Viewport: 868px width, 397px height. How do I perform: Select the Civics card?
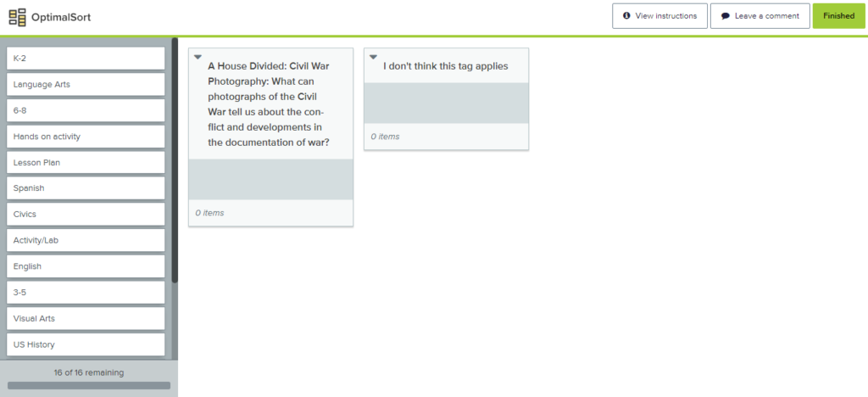pyautogui.click(x=86, y=215)
